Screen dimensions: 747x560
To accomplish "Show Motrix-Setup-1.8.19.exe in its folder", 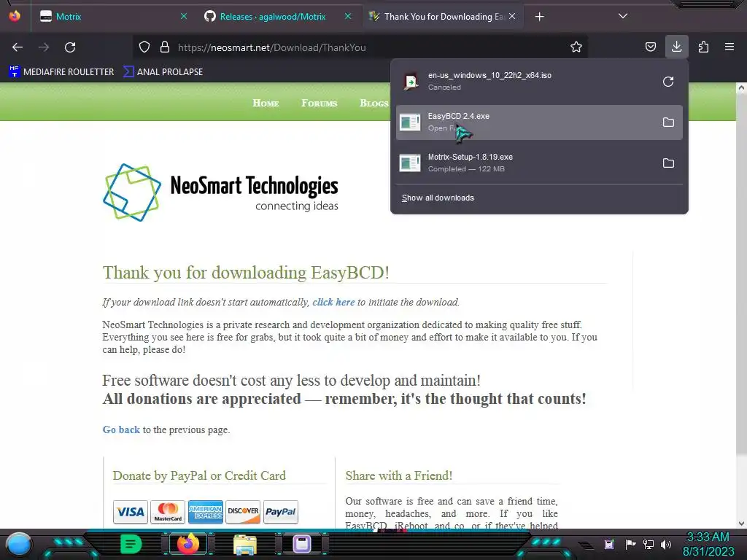I will 668,163.
